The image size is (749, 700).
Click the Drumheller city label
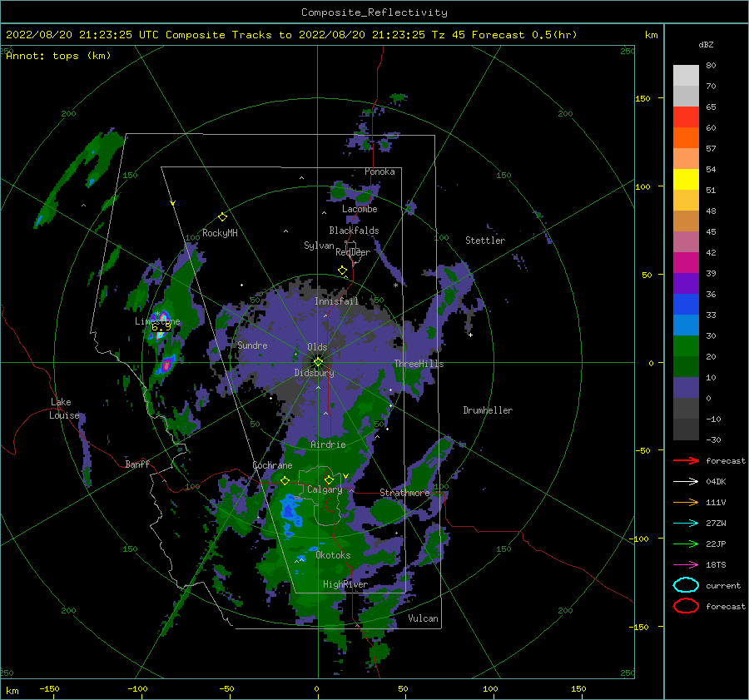[x=488, y=410]
